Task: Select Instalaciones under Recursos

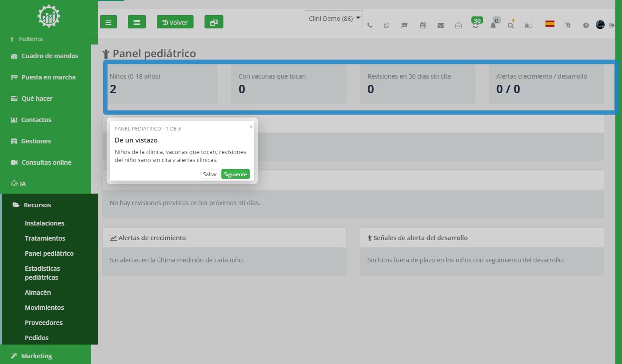Action: point(44,223)
